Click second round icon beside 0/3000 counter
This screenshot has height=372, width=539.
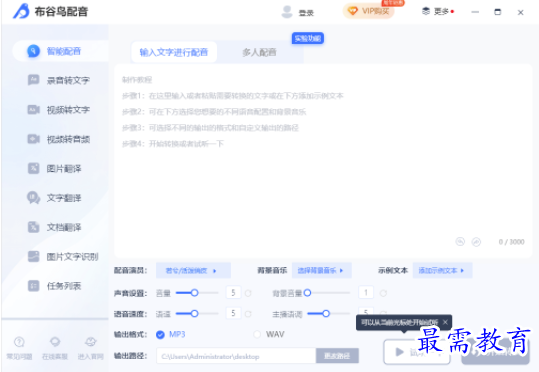tap(476, 242)
